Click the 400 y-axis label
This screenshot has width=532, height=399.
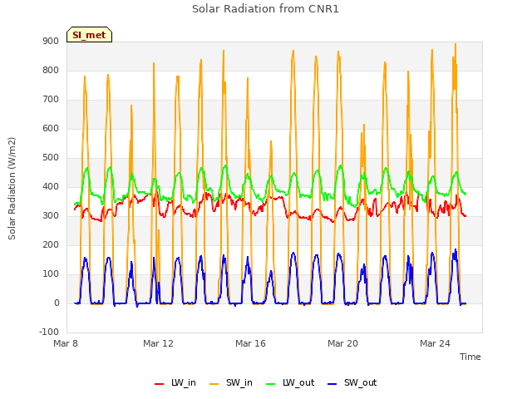pyautogui.click(x=51, y=187)
